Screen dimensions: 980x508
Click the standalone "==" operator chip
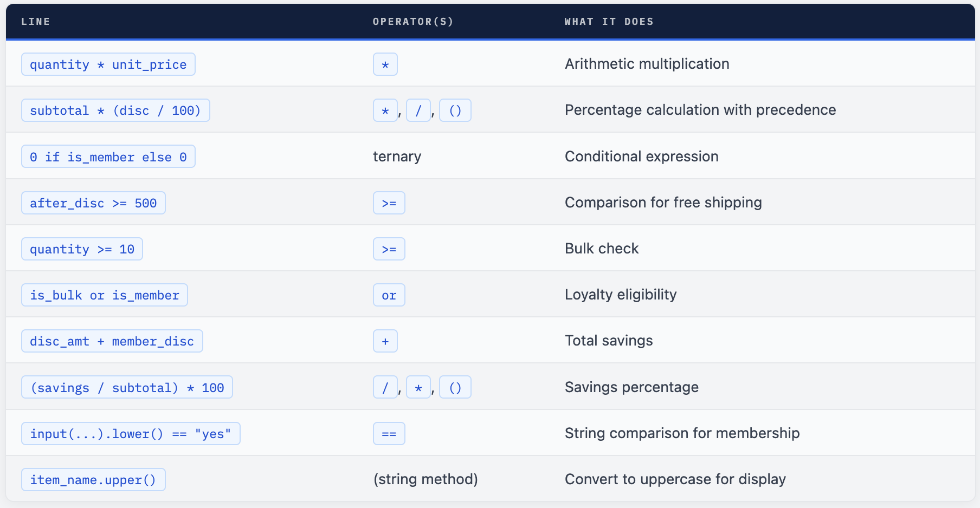pos(389,434)
